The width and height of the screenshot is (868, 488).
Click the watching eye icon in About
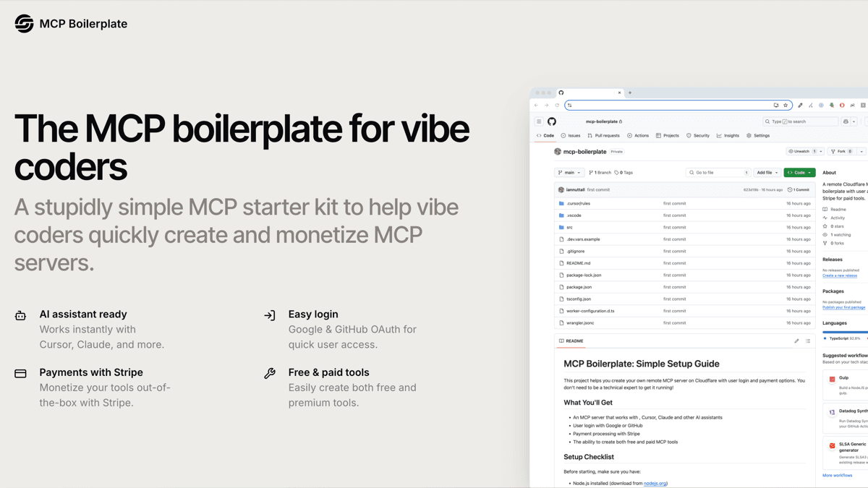(825, 235)
